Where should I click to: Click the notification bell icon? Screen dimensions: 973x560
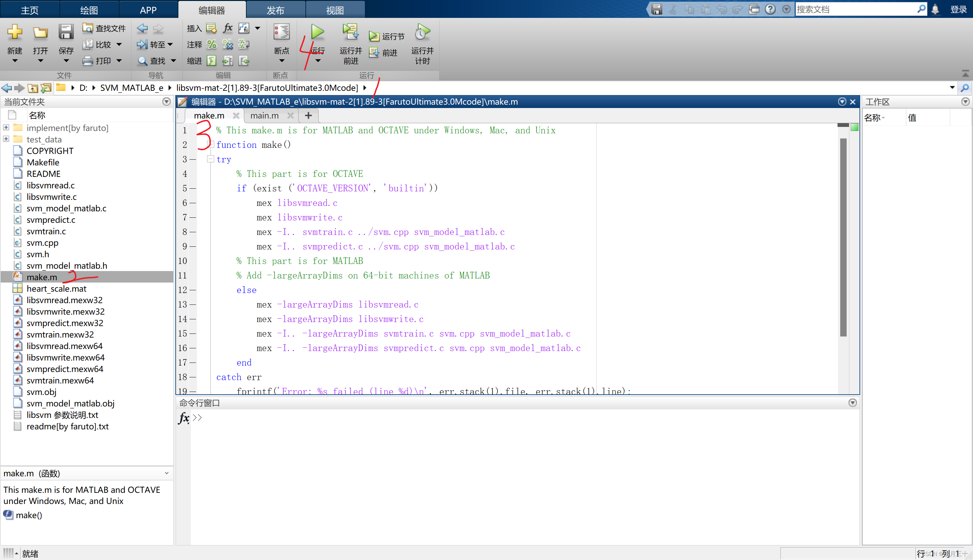tap(935, 9)
